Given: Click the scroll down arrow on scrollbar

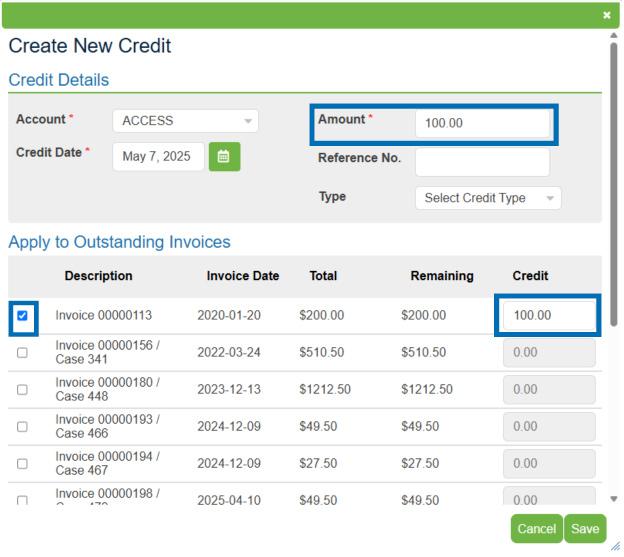Looking at the screenshot, I should click(x=613, y=499).
